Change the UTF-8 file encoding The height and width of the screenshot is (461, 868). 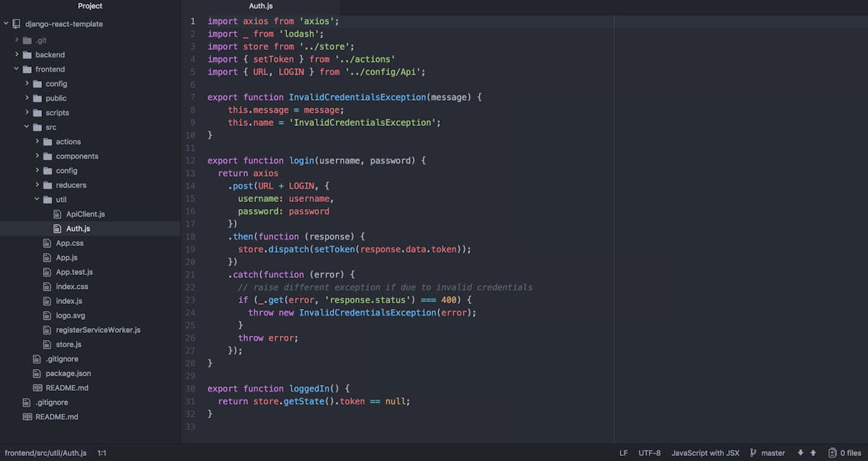pos(649,453)
